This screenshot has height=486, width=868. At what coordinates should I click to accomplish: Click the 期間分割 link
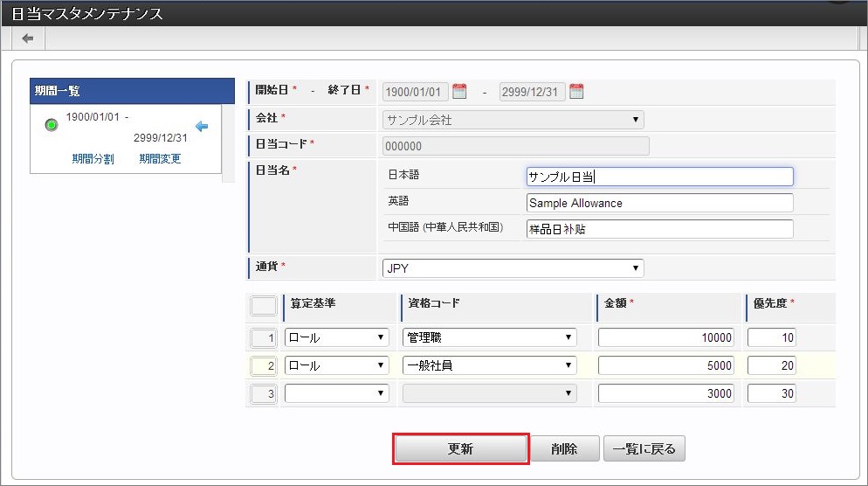tap(93, 159)
